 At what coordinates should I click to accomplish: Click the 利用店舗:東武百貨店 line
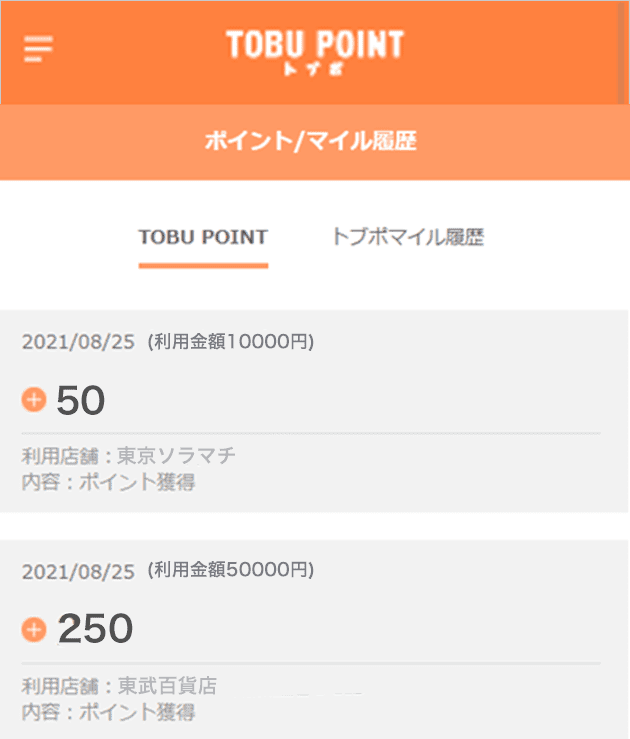[119, 686]
